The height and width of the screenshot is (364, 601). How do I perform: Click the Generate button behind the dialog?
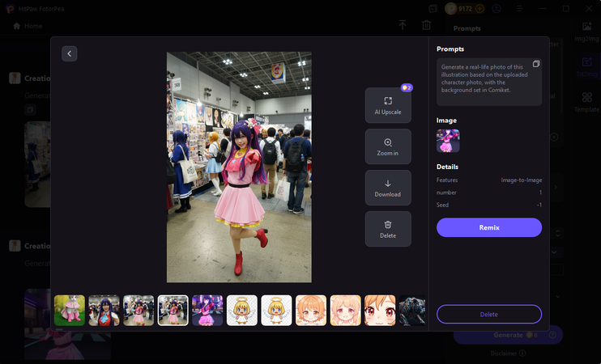[x=508, y=335]
